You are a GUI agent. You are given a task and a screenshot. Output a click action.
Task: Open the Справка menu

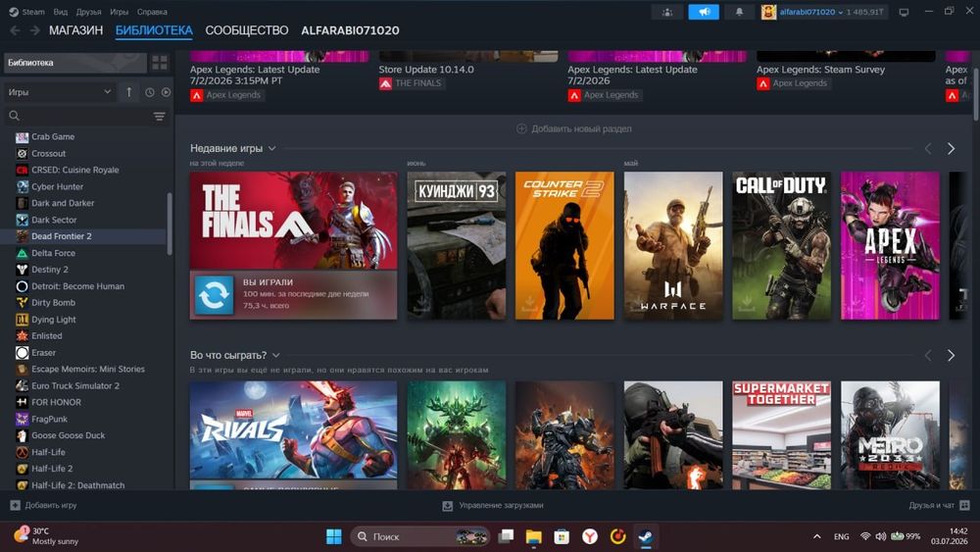pyautogui.click(x=152, y=12)
